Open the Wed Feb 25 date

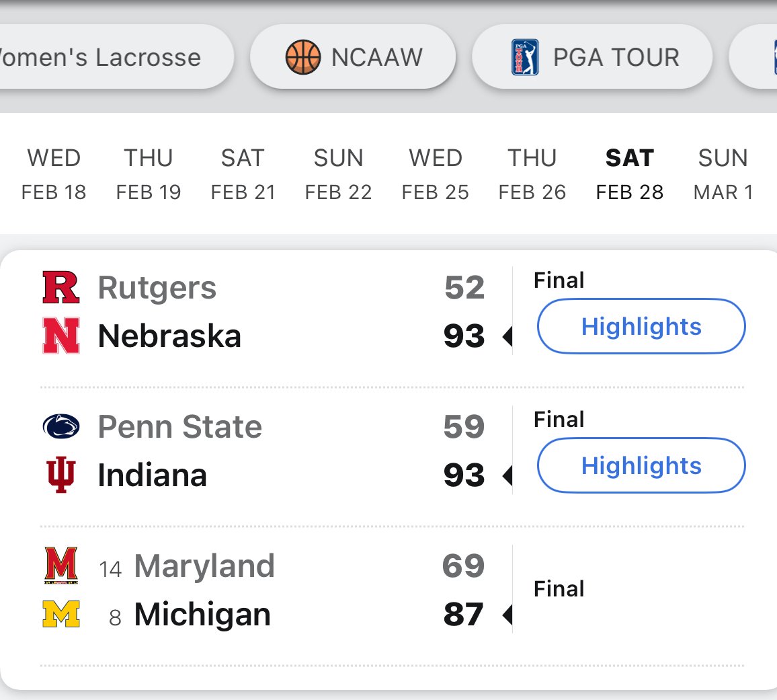436,175
